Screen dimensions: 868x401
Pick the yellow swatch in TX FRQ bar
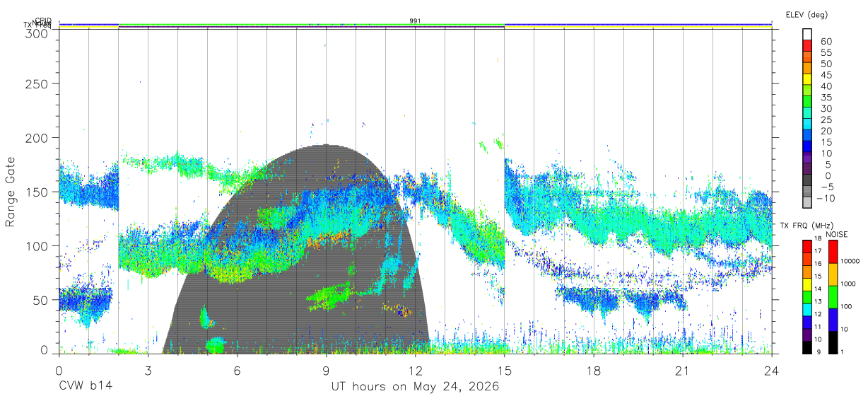click(807, 284)
